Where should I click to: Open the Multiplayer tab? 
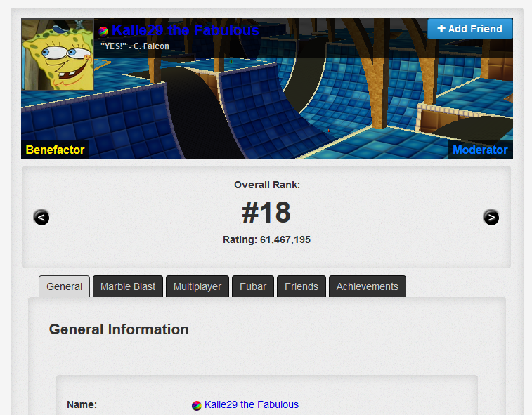pyautogui.click(x=197, y=286)
